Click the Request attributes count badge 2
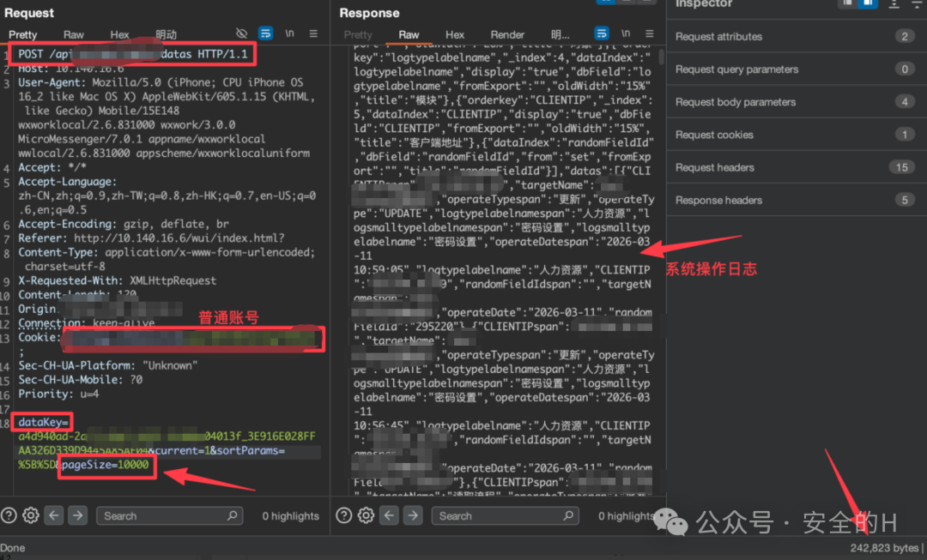Screen dimensions: 927x560 pyautogui.click(x=904, y=37)
